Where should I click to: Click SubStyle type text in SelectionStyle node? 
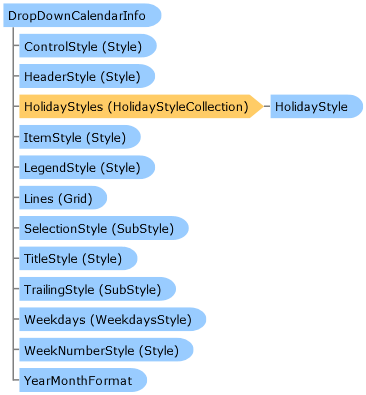[143, 229]
